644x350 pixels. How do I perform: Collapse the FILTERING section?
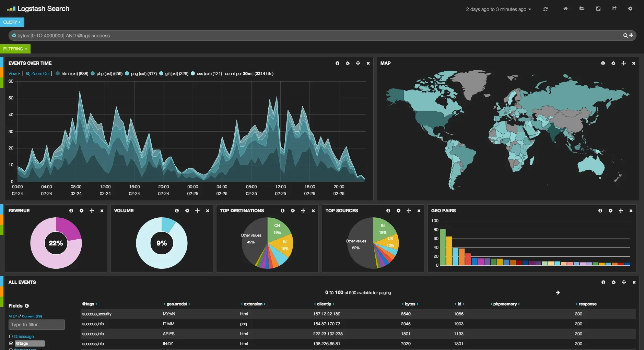click(15, 49)
